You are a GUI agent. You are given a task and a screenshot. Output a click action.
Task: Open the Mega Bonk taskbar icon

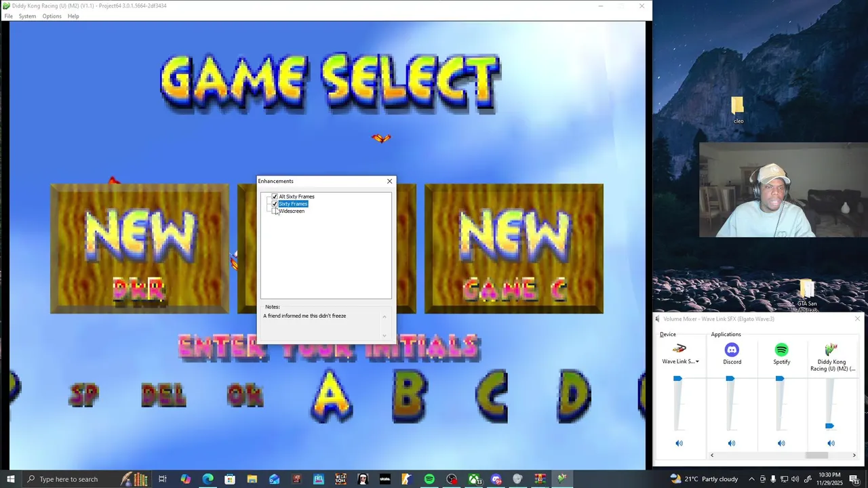[340, 479]
